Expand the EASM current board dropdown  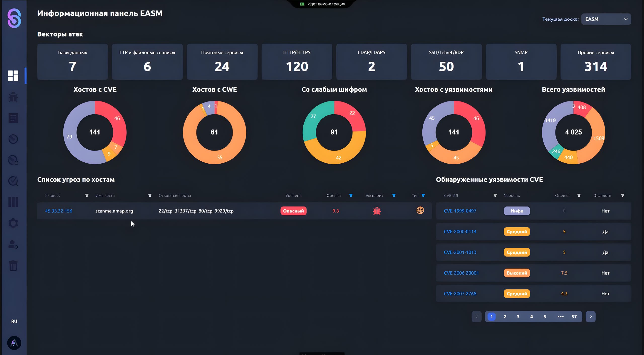tap(606, 19)
